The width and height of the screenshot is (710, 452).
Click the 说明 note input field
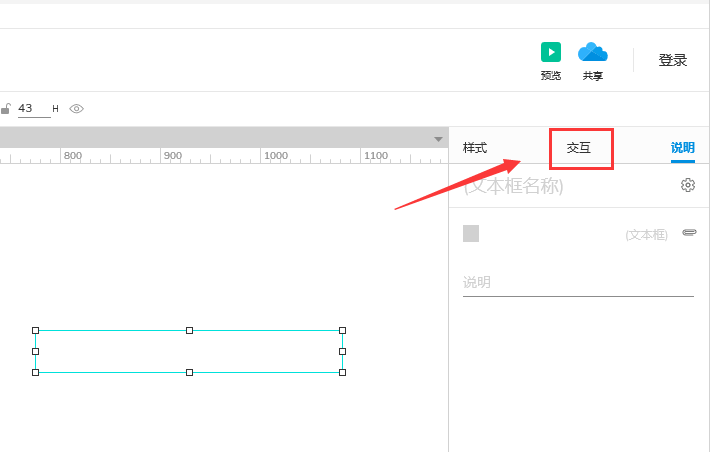coord(578,283)
